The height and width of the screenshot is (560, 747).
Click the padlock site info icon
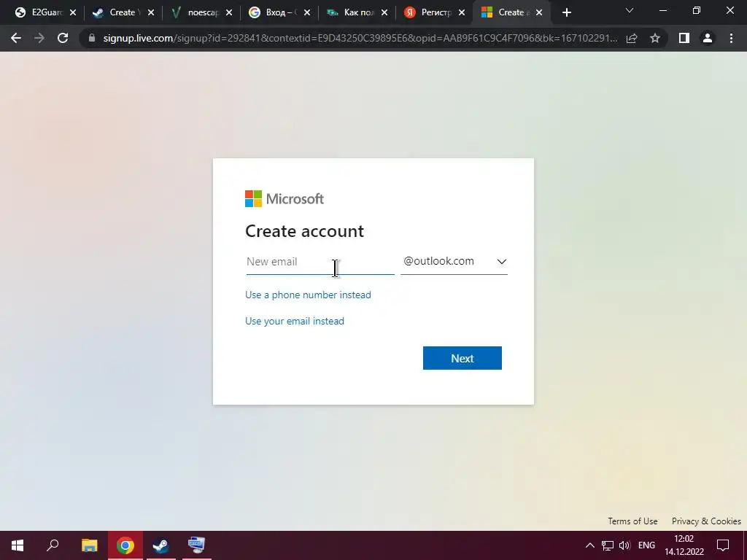click(x=92, y=38)
